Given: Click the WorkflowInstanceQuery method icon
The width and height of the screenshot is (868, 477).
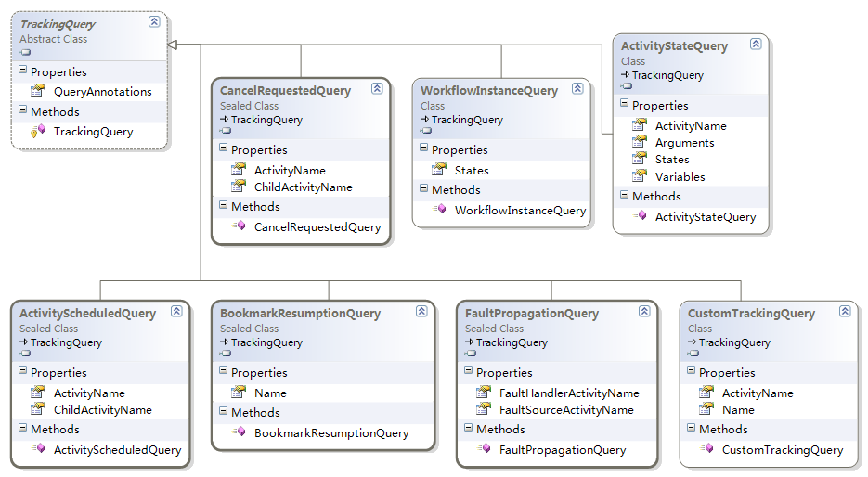Looking at the screenshot, I should pos(439,209).
